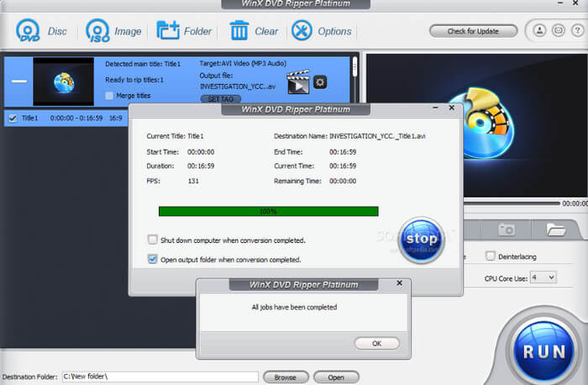
Task: Select Destination Name INVESTIGATION_YCC text
Action: coord(377,136)
